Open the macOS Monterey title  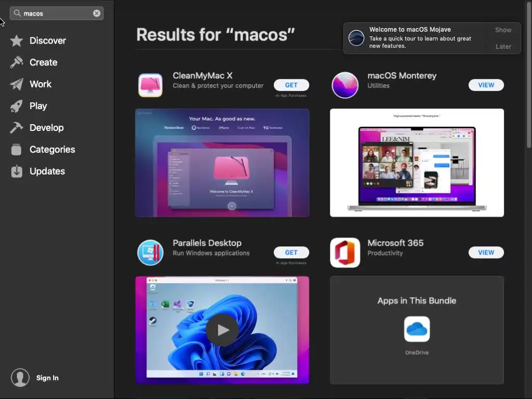[x=402, y=76]
